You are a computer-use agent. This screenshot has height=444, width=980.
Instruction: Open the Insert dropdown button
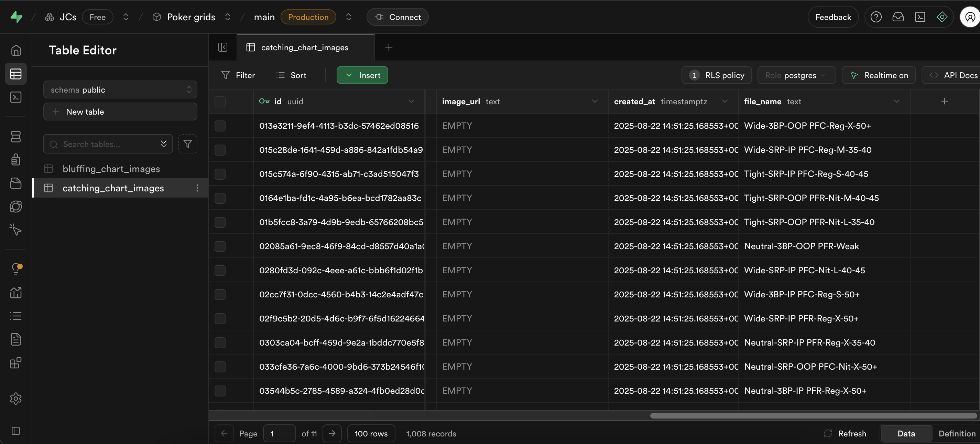tap(362, 75)
